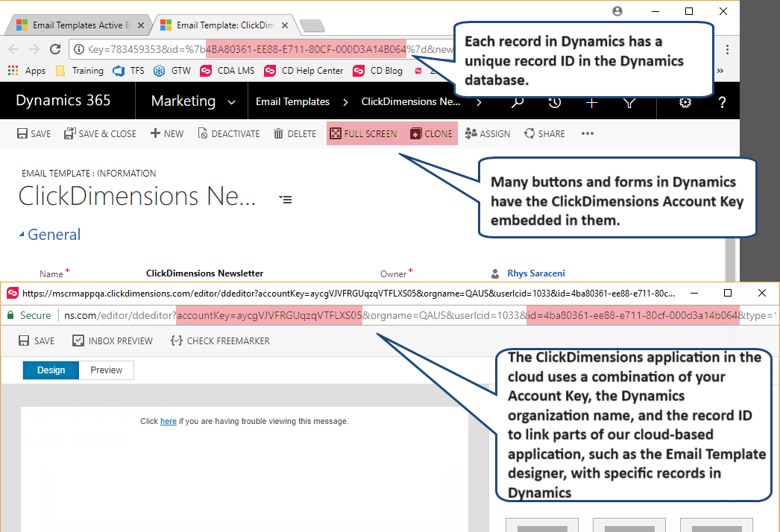780x532 pixels.
Task: Click the quick create plus icon
Action: [x=591, y=102]
